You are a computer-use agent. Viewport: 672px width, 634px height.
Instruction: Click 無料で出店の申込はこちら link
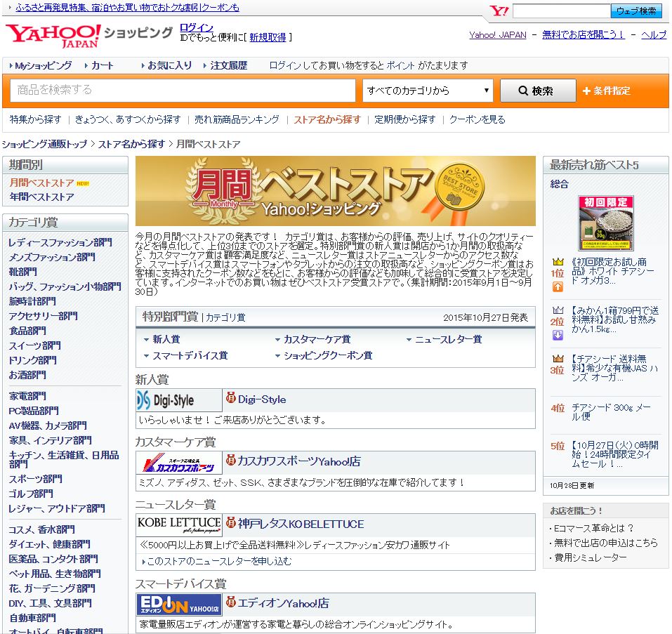[605, 543]
